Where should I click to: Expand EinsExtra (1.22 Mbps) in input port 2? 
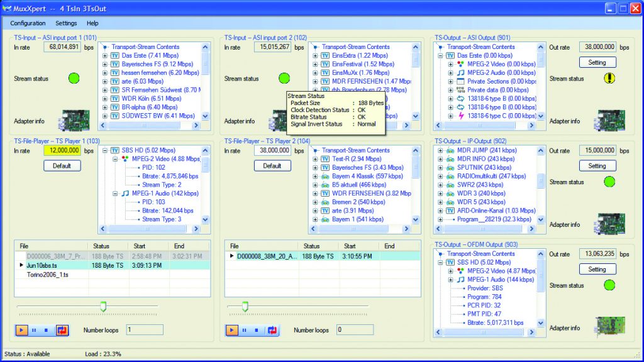[315, 55]
